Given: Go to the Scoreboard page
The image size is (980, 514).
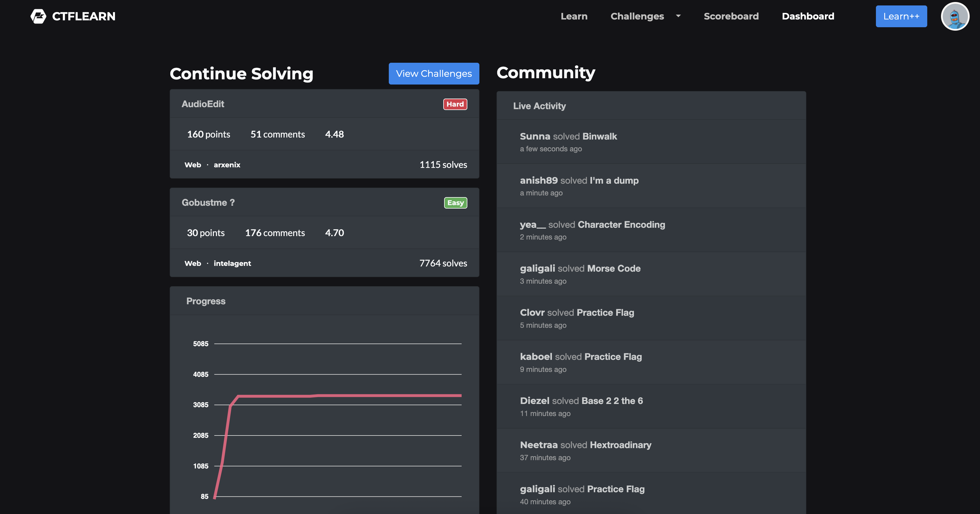Looking at the screenshot, I should 731,16.
